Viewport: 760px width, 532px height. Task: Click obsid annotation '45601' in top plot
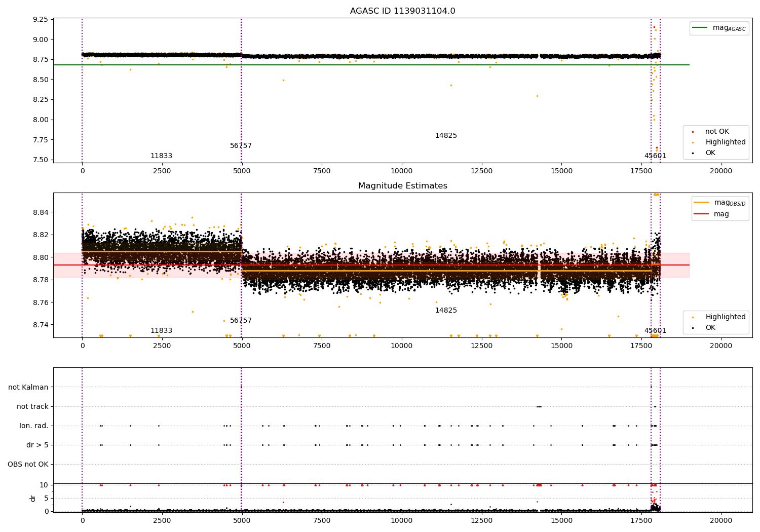(655, 156)
